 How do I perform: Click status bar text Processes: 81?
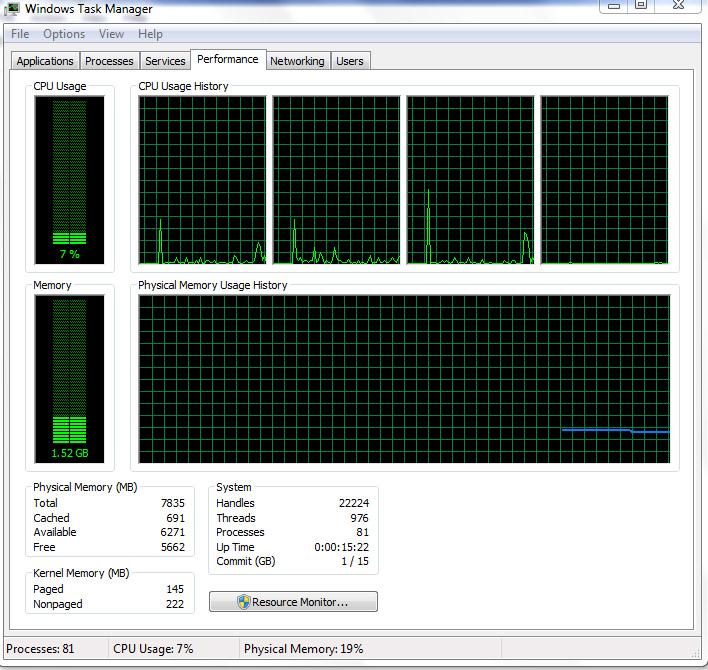point(40,649)
